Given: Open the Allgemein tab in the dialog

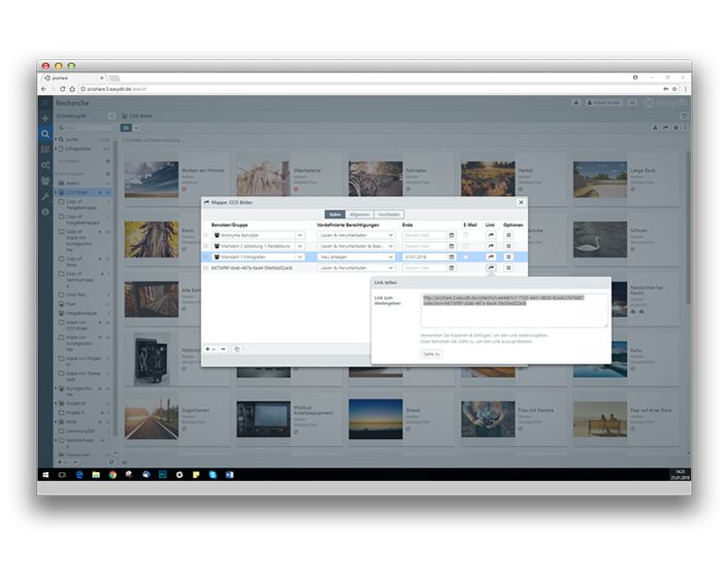Looking at the screenshot, I should [x=359, y=215].
